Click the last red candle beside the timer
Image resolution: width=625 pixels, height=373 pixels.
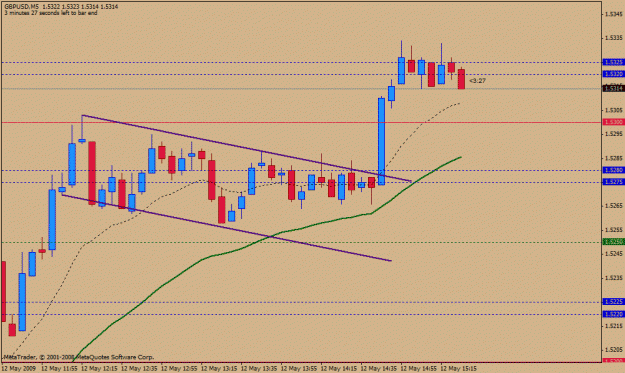(x=461, y=79)
